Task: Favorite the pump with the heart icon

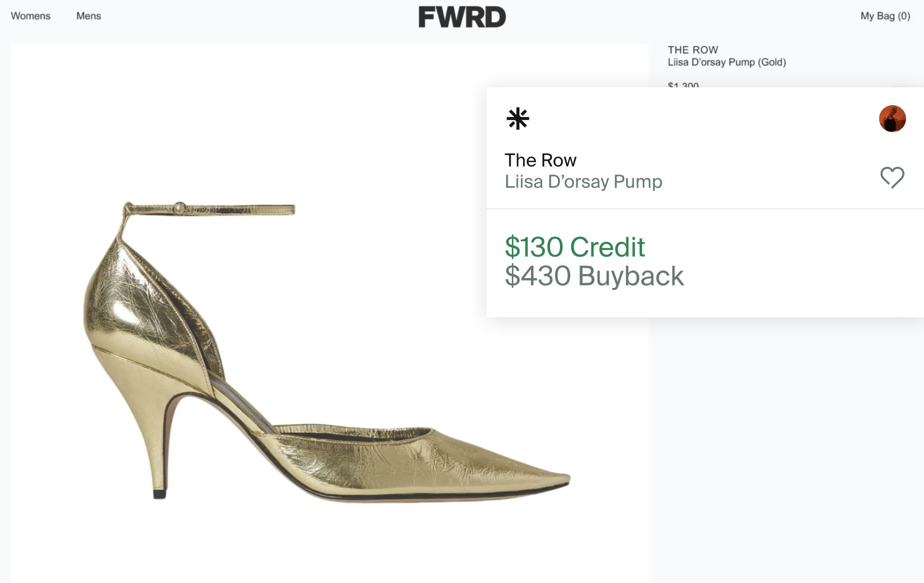Action: [x=892, y=178]
